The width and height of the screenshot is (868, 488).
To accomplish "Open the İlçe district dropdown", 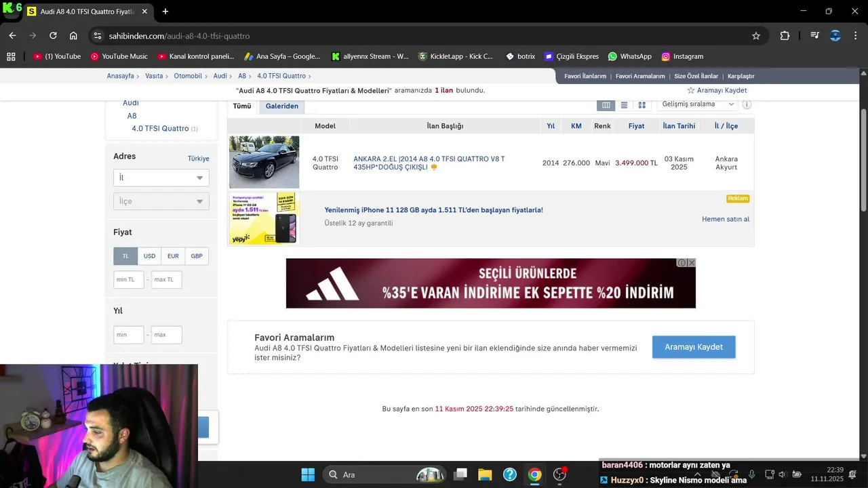I will point(161,201).
